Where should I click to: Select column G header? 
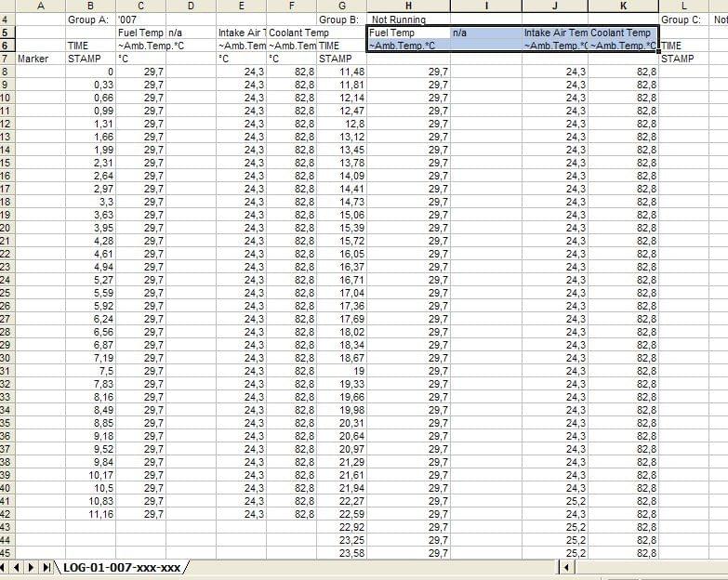point(342,6)
